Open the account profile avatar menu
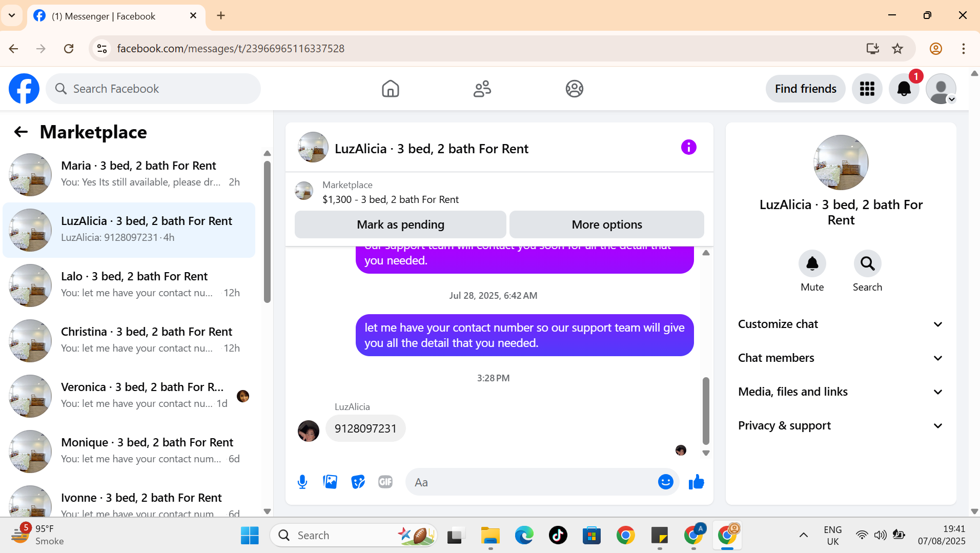Screen dimensions: 980x553 tap(941, 89)
